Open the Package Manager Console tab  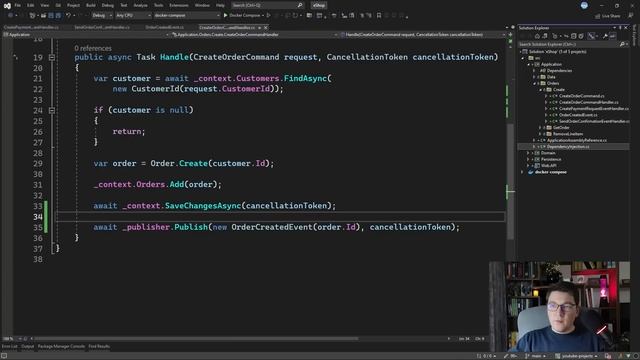61,347
